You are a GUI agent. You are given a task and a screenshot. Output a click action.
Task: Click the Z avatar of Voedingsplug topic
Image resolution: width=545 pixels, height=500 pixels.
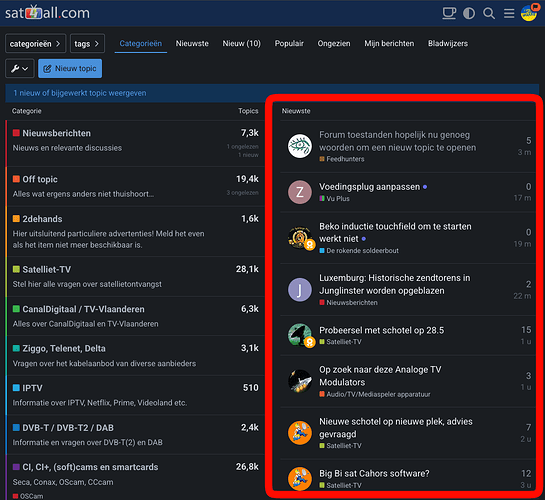[300, 192]
